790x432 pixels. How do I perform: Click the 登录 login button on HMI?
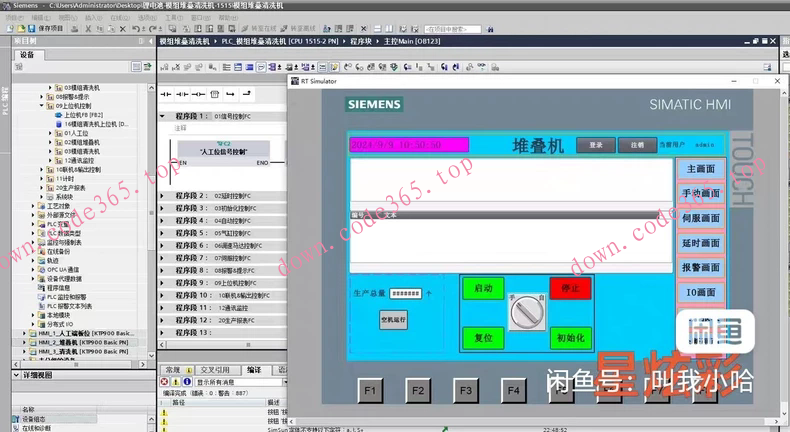[x=596, y=145]
